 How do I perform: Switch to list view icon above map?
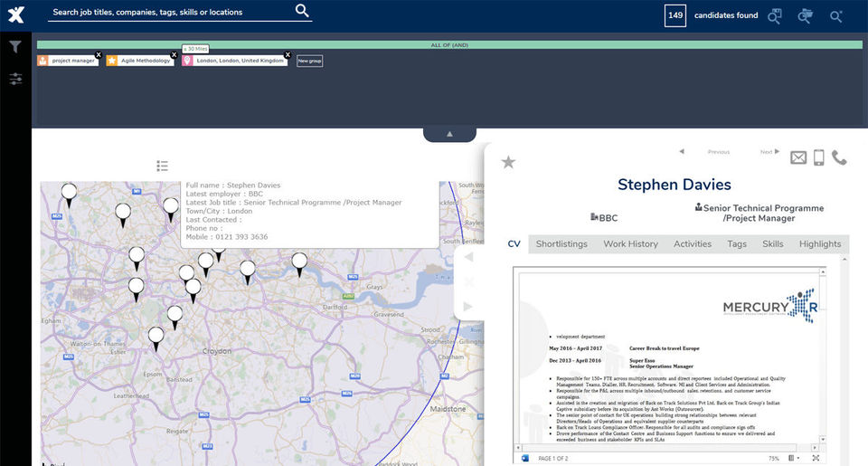(162, 166)
